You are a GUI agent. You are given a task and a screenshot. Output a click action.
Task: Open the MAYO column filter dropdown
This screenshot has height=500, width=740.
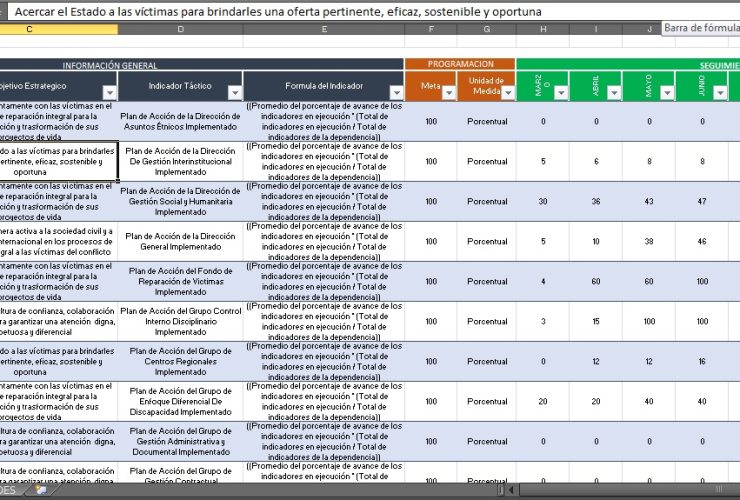coord(667,93)
